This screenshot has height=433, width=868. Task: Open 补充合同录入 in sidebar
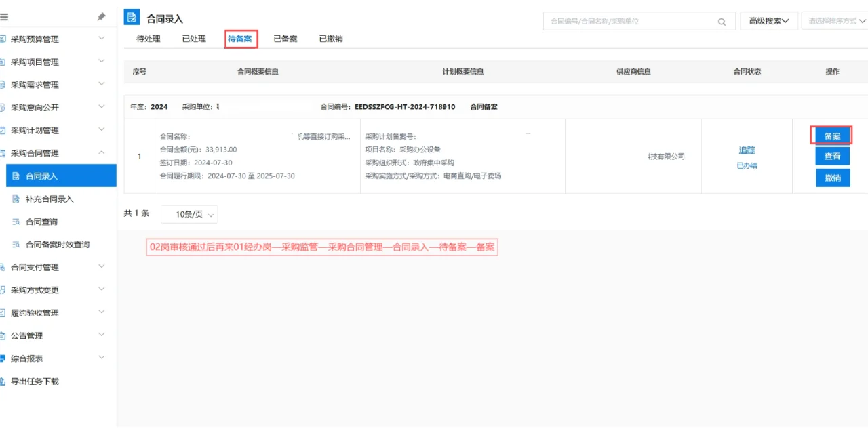click(50, 199)
